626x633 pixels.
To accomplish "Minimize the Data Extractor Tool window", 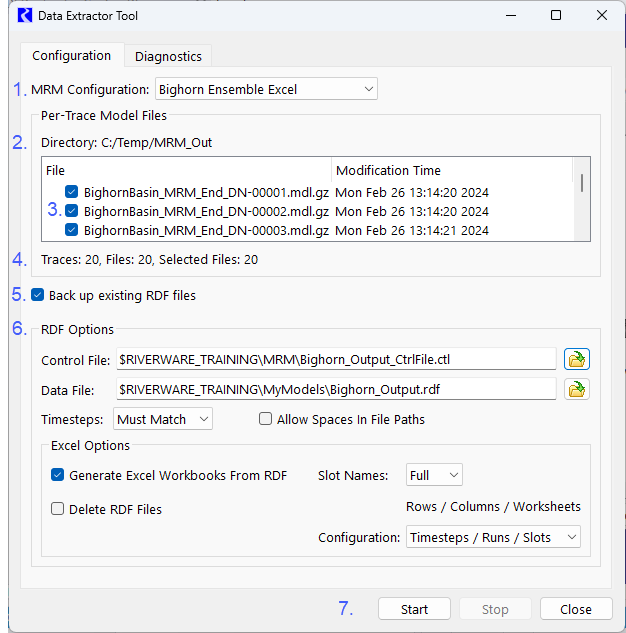I will [511, 15].
